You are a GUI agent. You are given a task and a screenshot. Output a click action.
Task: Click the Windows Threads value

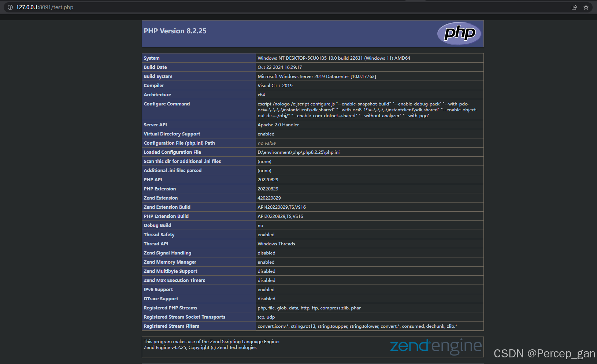pos(276,244)
